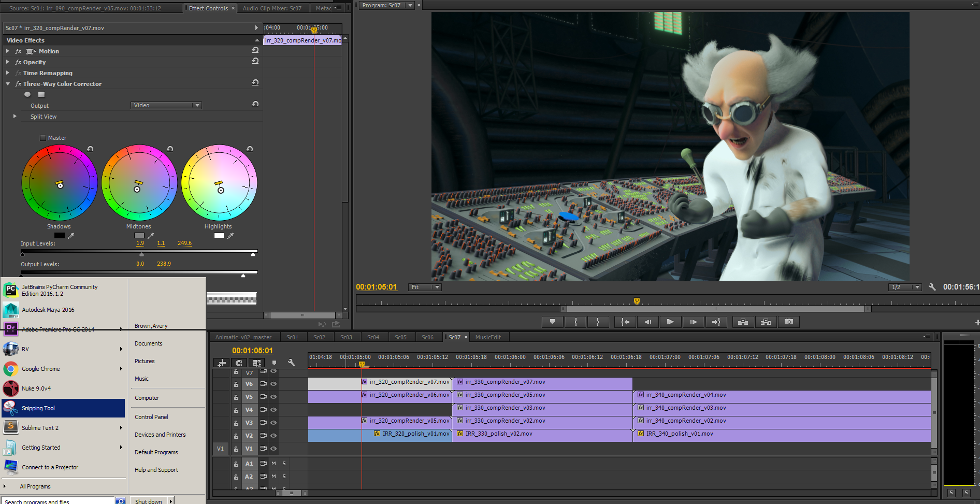Open the Output dropdown set to Video
Viewport: 980px width, 504px height.
[x=166, y=106]
